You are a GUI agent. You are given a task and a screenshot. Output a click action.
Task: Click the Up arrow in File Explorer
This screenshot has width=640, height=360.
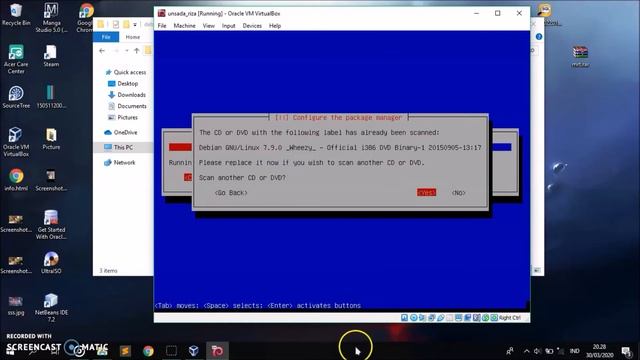pyautogui.click(x=137, y=51)
